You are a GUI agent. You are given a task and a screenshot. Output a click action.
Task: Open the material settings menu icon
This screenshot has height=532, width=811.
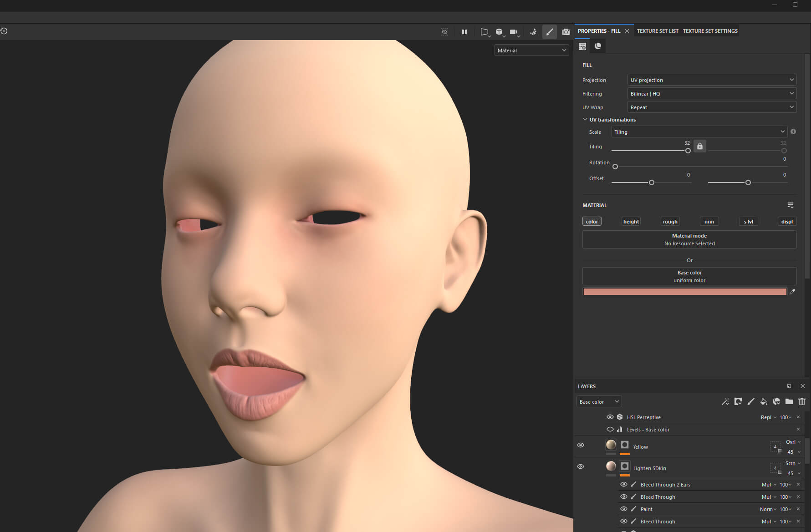pos(791,205)
